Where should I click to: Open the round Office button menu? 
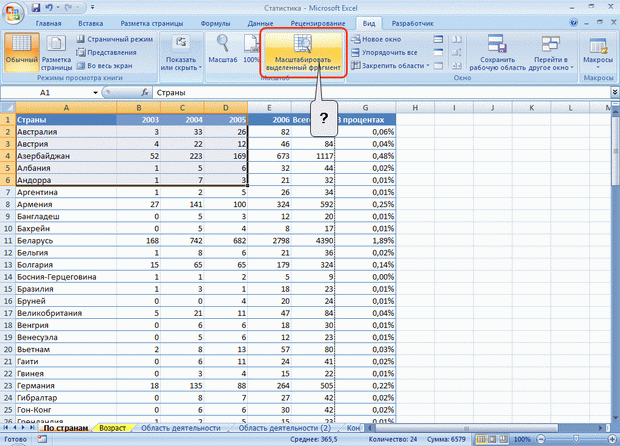coord(13,12)
